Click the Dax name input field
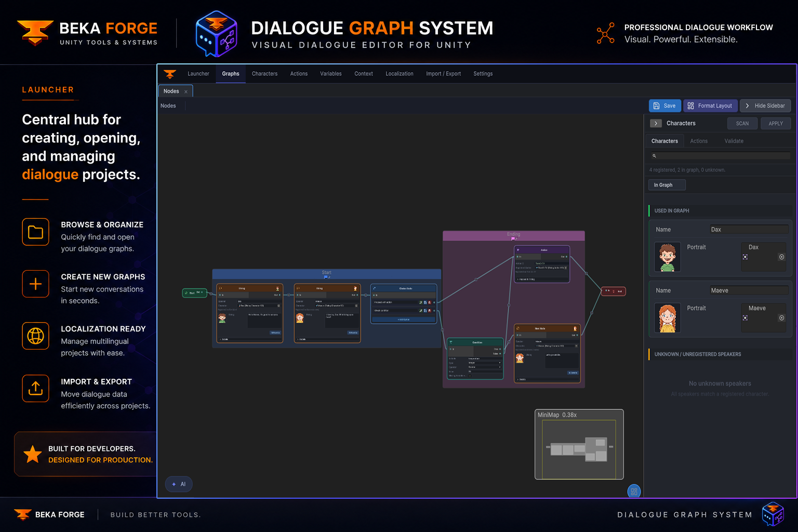Viewport: 798px width, 532px height. pyautogui.click(x=749, y=230)
